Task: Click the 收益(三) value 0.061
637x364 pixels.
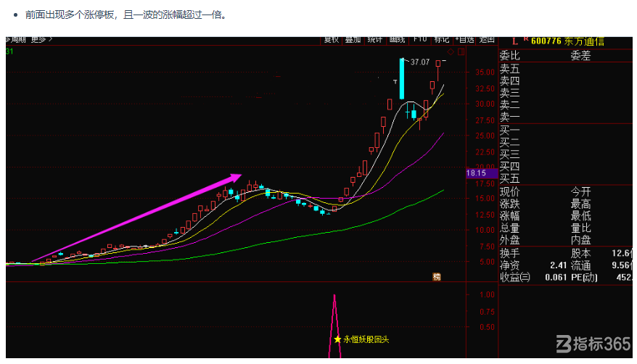Action: (556, 278)
